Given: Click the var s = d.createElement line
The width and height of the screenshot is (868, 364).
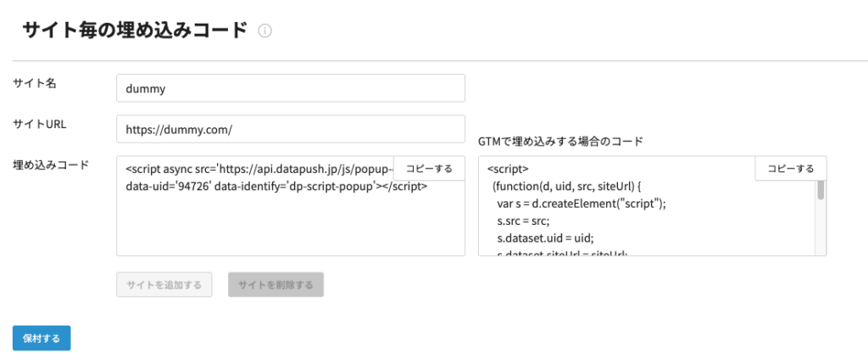Looking at the screenshot, I should 584,204.
